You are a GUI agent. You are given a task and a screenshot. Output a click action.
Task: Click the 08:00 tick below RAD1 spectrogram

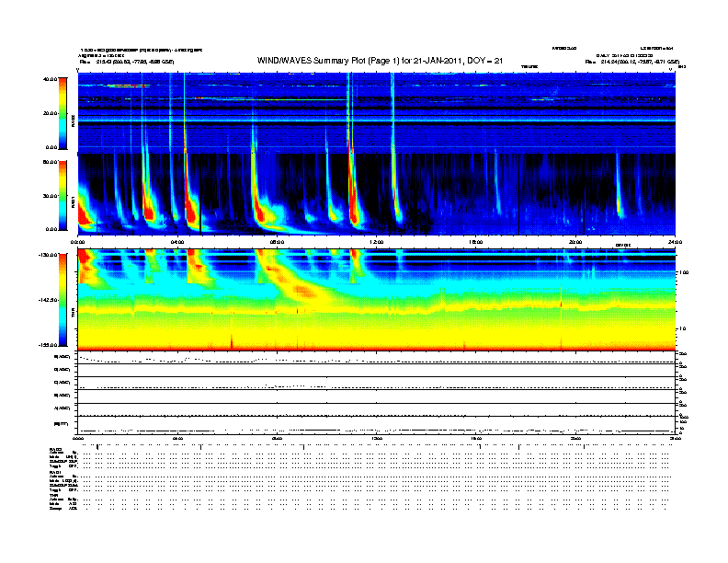tap(277, 242)
